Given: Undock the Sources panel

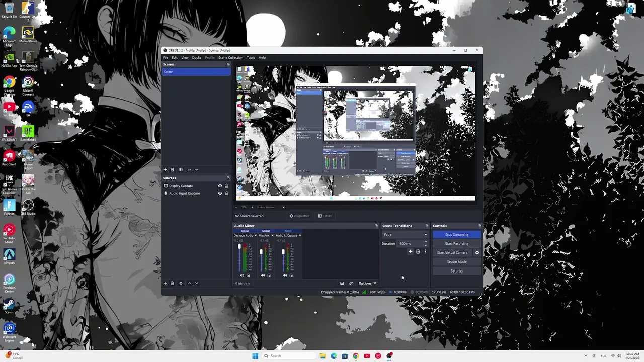Looking at the screenshot, I should coord(228,178).
